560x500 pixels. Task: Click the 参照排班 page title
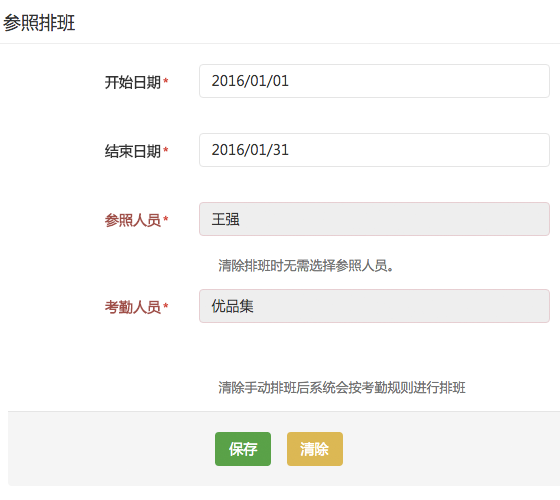click(39, 23)
